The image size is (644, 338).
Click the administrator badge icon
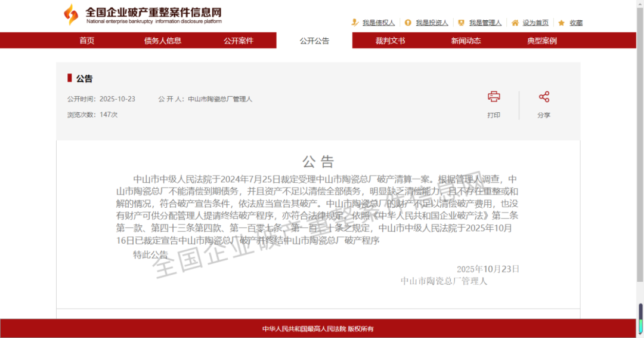(x=461, y=23)
